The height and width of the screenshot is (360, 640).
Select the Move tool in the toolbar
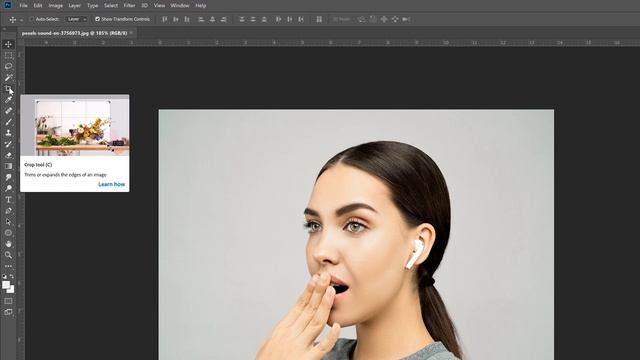(8, 44)
